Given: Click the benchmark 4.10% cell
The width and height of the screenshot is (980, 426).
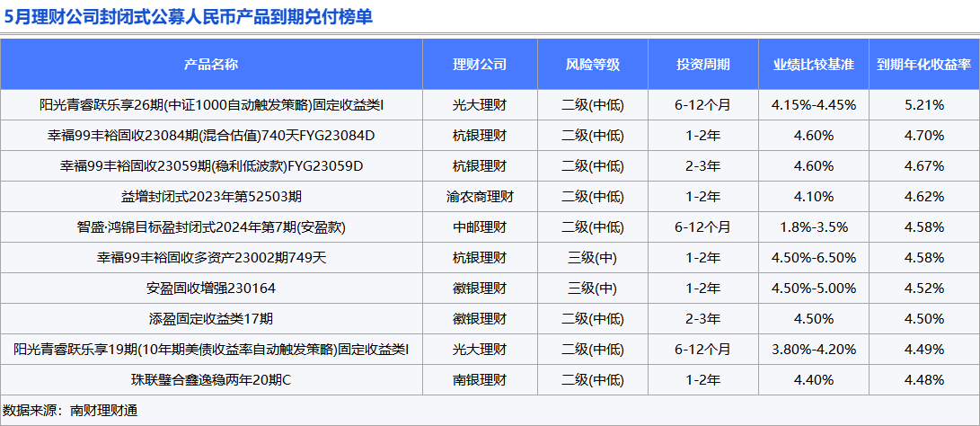Looking at the screenshot, I should point(814,197).
